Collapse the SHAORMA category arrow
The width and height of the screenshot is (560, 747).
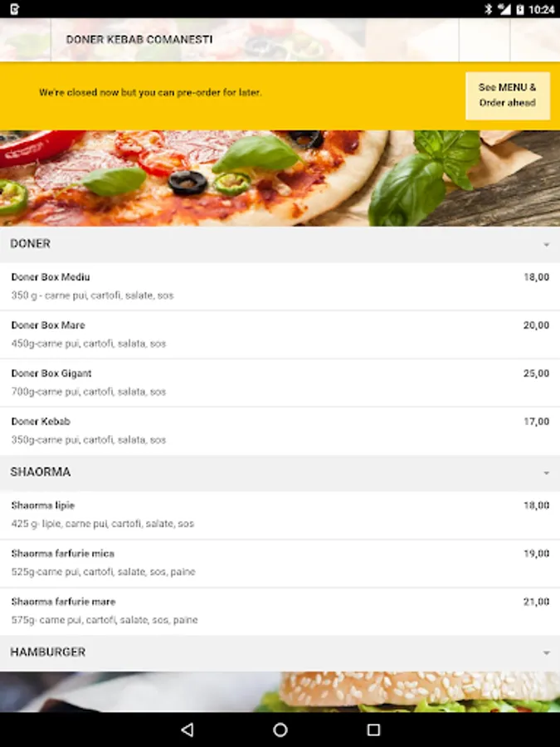pyautogui.click(x=546, y=472)
